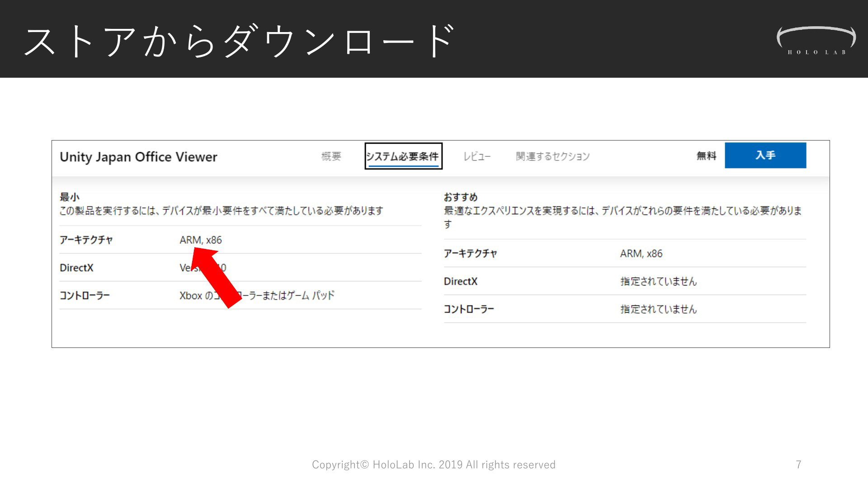Click the DirectX label under 最小

pyautogui.click(x=76, y=267)
